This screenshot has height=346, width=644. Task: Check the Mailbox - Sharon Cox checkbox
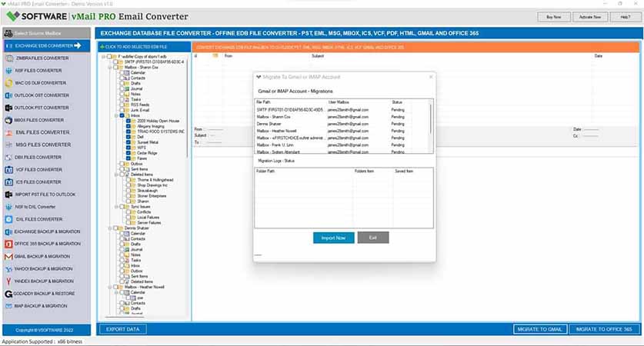pos(115,68)
